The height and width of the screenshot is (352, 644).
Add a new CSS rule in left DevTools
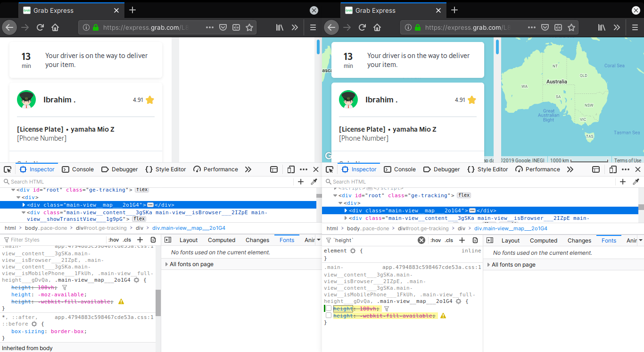tap(140, 240)
